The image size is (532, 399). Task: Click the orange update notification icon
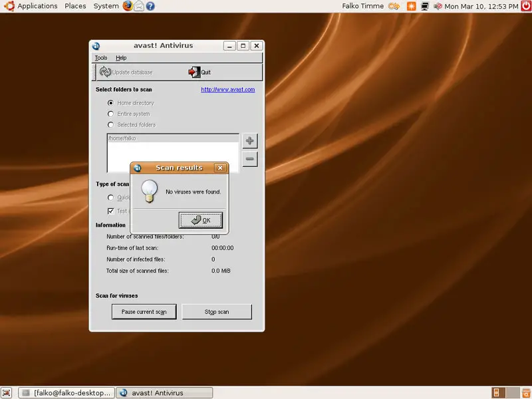tap(411, 6)
